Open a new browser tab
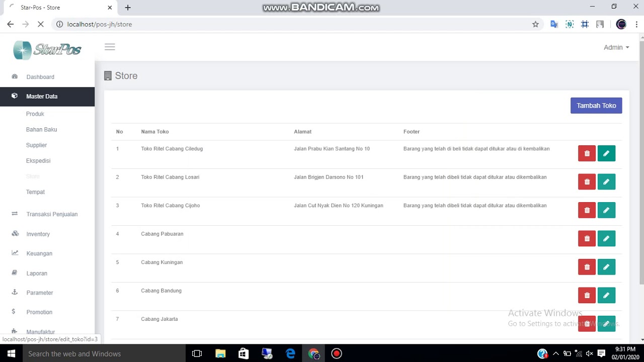Screen dimensions: 644x362 128,8
